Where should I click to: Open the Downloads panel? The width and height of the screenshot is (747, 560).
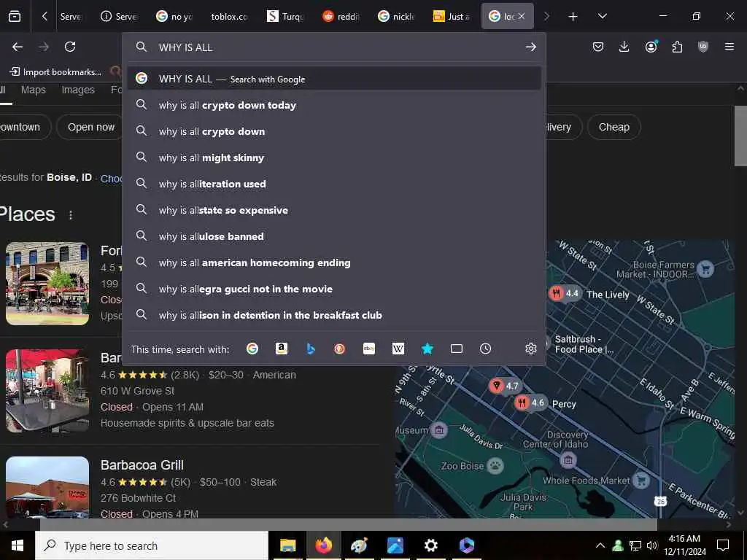[x=624, y=47]
